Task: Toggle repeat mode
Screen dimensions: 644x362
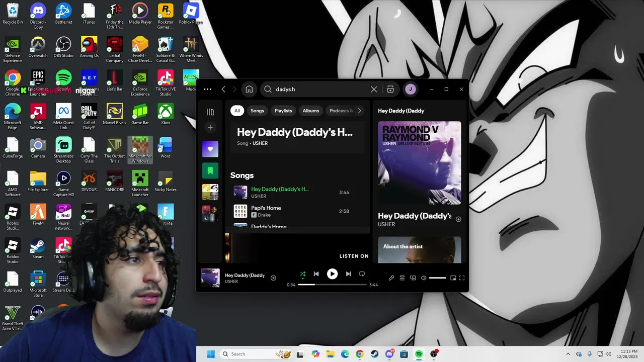Action: tap(362, 274)
